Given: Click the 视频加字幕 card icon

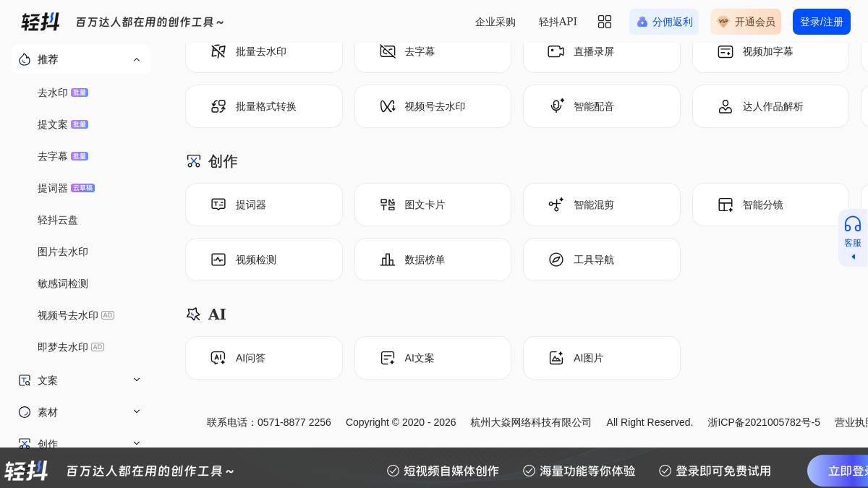Looking at the screenshot, I should (726, 51).
